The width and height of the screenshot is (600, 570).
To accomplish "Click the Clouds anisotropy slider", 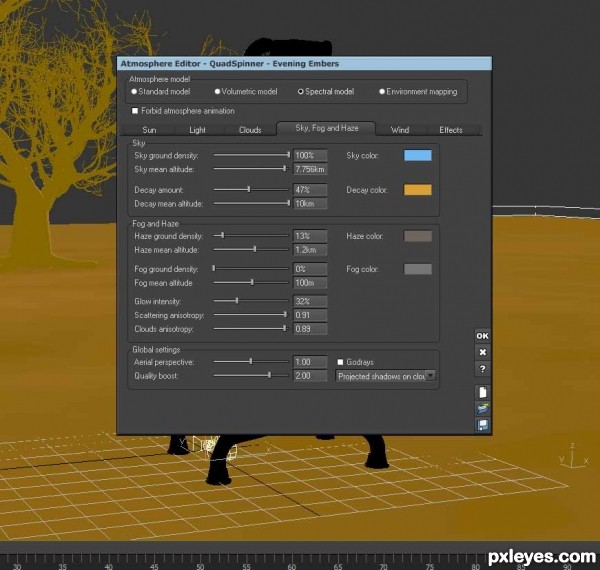I will [x=251, y=328].
